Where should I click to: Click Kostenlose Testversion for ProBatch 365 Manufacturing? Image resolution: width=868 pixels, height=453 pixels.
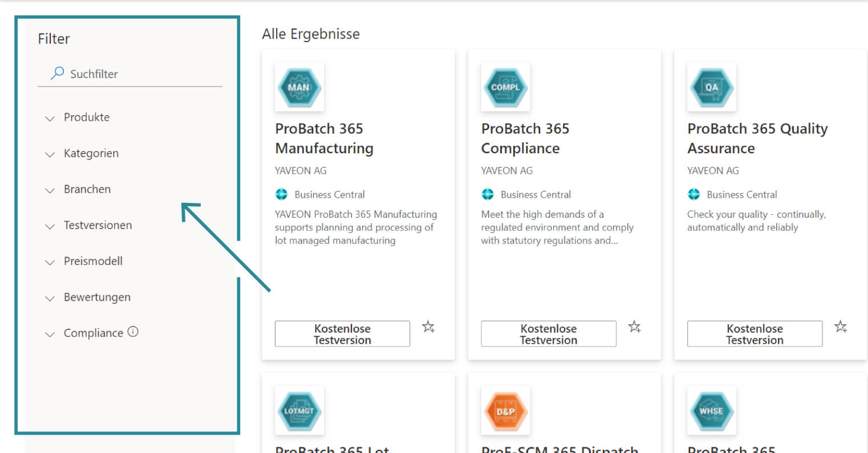click(342, 334)
